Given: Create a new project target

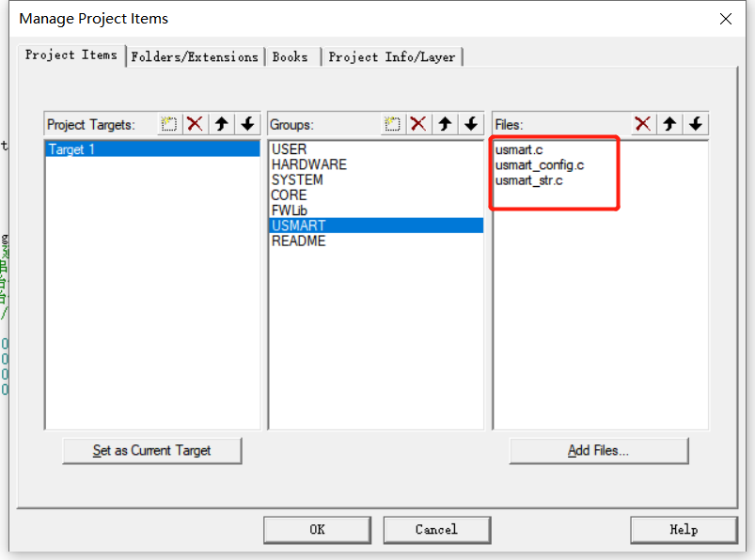Looking at the screenshot, I should pyautogui.click(x=169, y=124).
